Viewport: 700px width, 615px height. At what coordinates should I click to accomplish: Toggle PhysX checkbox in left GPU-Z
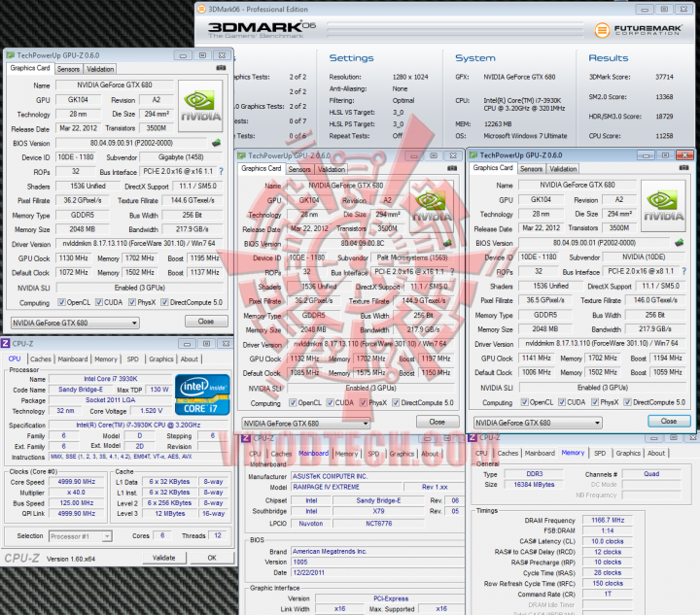132,302
